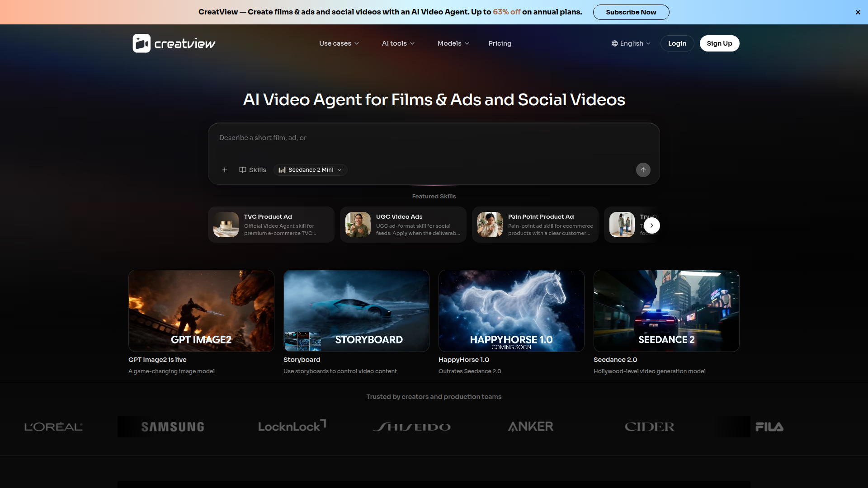Open the Skills book icon
868x488 pixels.
(243, 170)
